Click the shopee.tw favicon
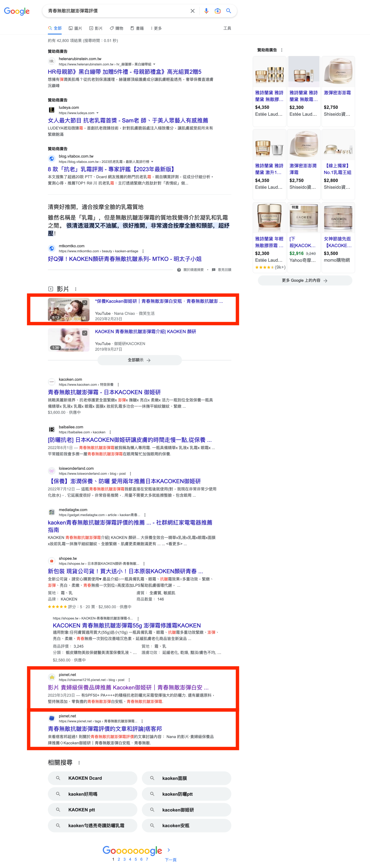The image size is (370, 868). (51, 561)
